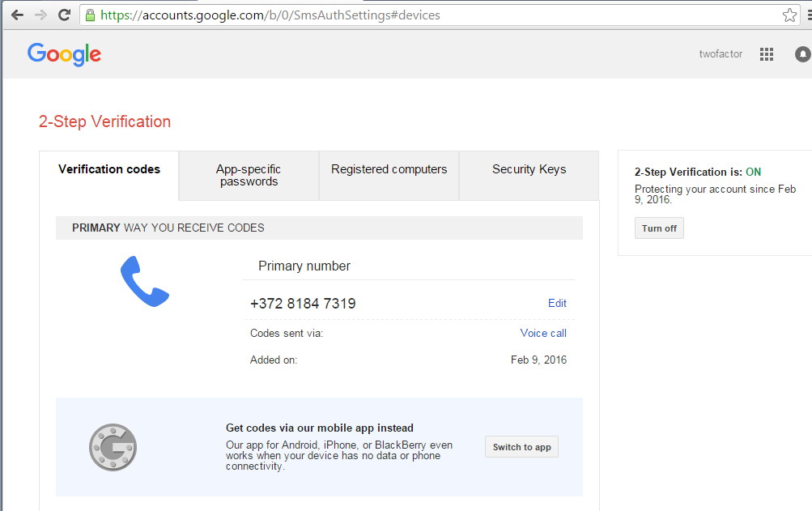This screenshot has width=812, height=511.
Task: Turn off 2-Step Verification
Action: click(x=658, y=228)
